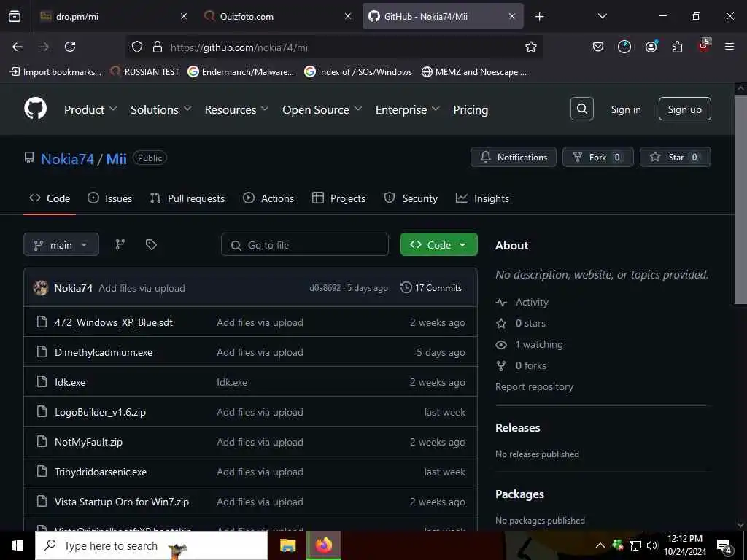This screenshot has height=560, width=747.
Task: Click the Pricing link
Action: click(471, 109)
